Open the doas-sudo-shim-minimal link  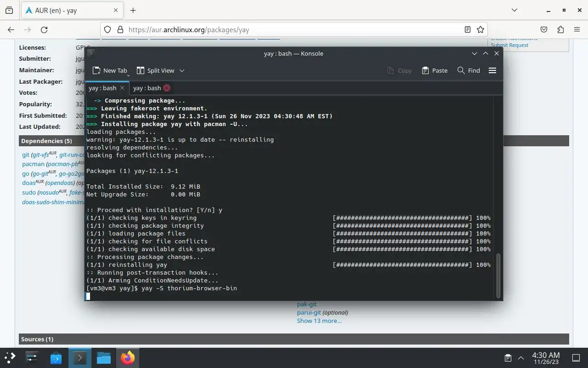point(53,201)
